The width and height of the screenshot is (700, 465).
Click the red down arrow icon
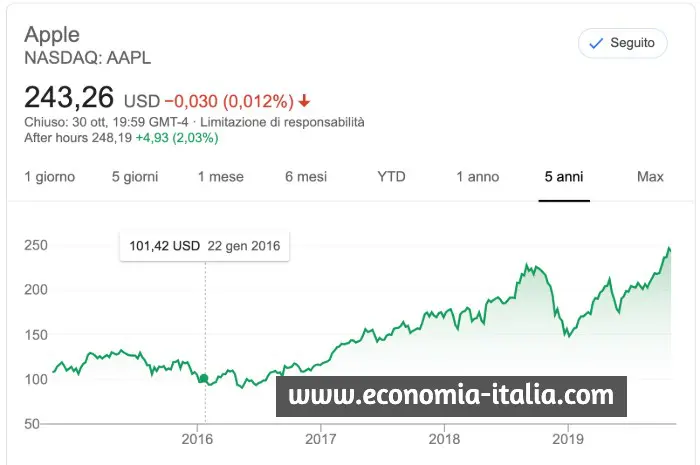(x=304, y=101)
